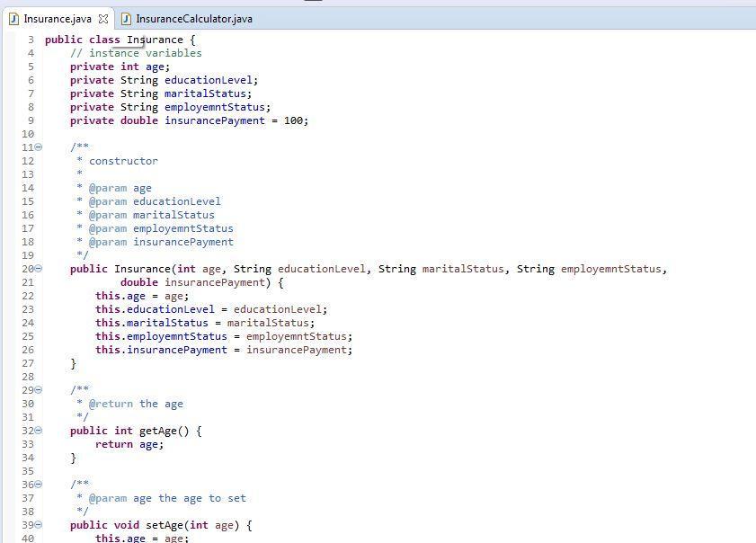The image size is (756, 543).
Task: Click the this.maritalStatus assignment line
Action: [180, 323]
